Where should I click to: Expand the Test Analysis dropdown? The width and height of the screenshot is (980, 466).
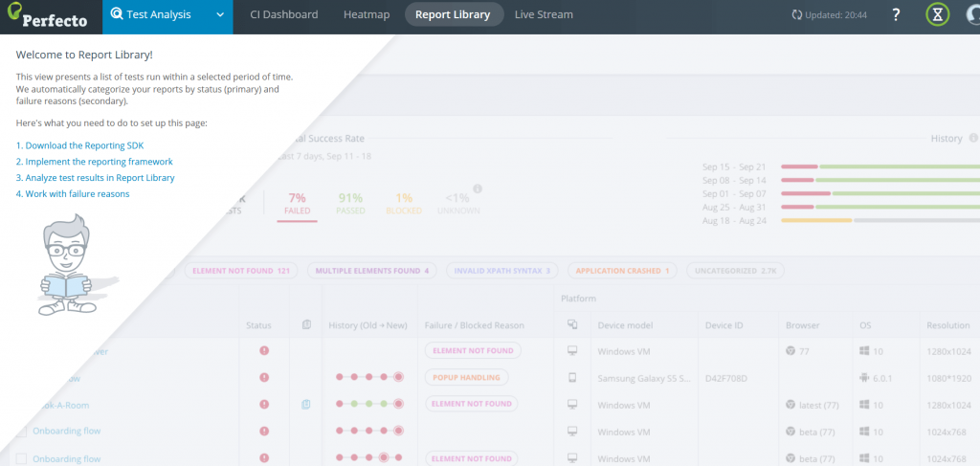tap(220, 15)
